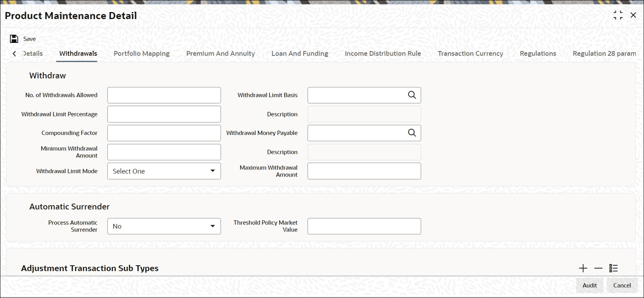Focus the Threshold Policy Market Value field
The height and width of the screenshot is (298, 644).
(364, 226)
